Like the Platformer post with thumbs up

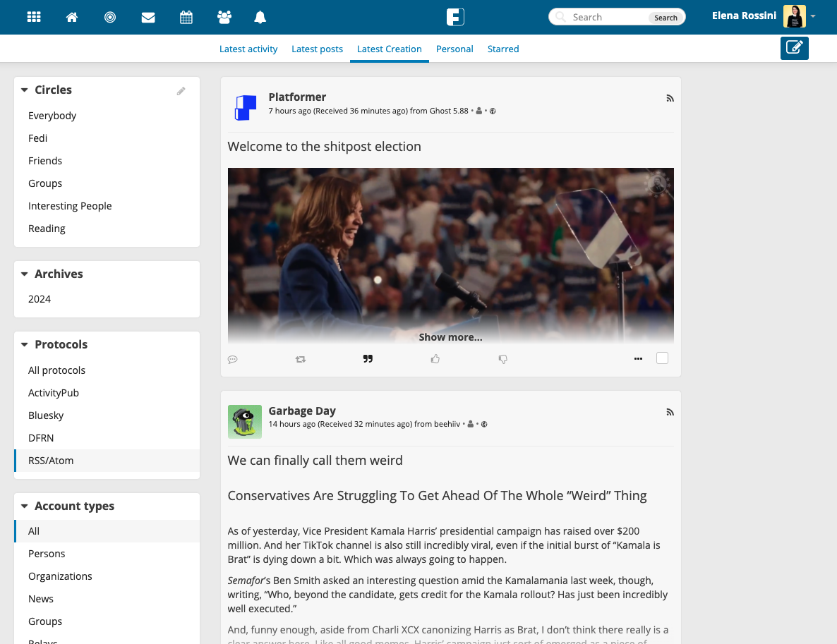coord(435,359)
